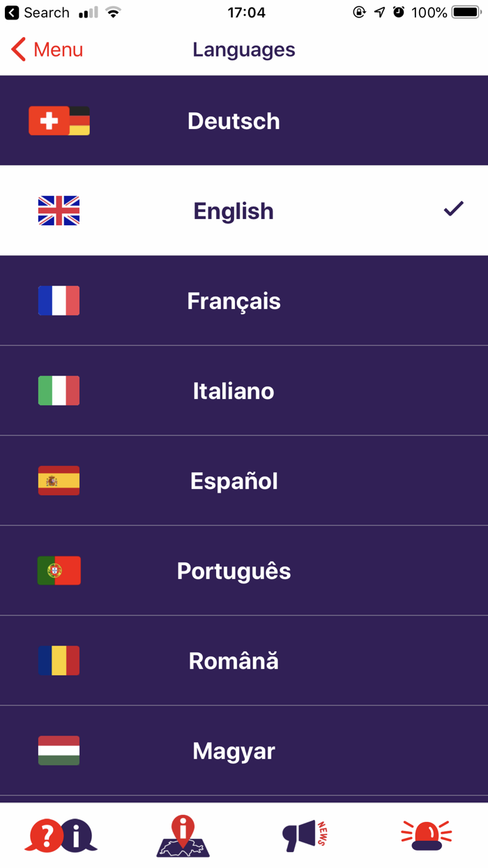Tap the Portuguese flag icon
The height and width of the screenshot is (868, 488).
pos(59,571)
